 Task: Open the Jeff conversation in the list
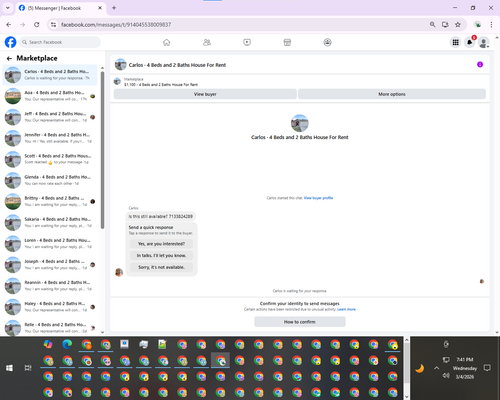[x=50, y=117]
